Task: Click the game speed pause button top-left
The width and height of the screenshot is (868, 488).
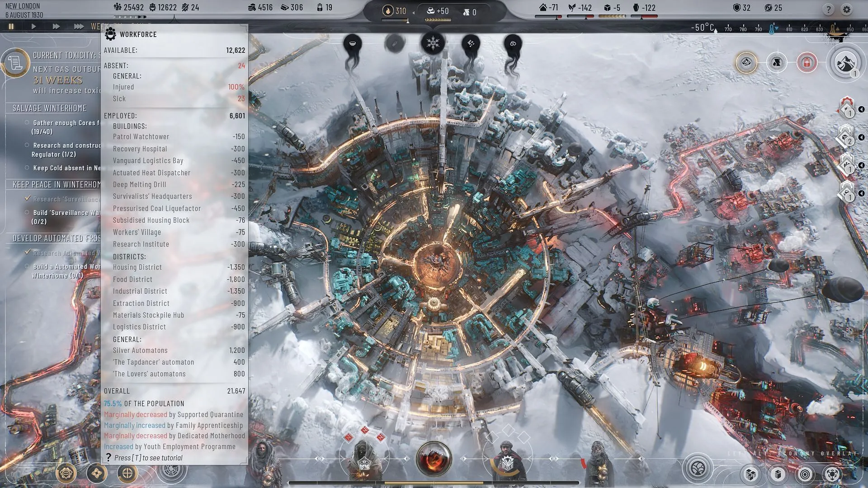Action: pos(12,26)
